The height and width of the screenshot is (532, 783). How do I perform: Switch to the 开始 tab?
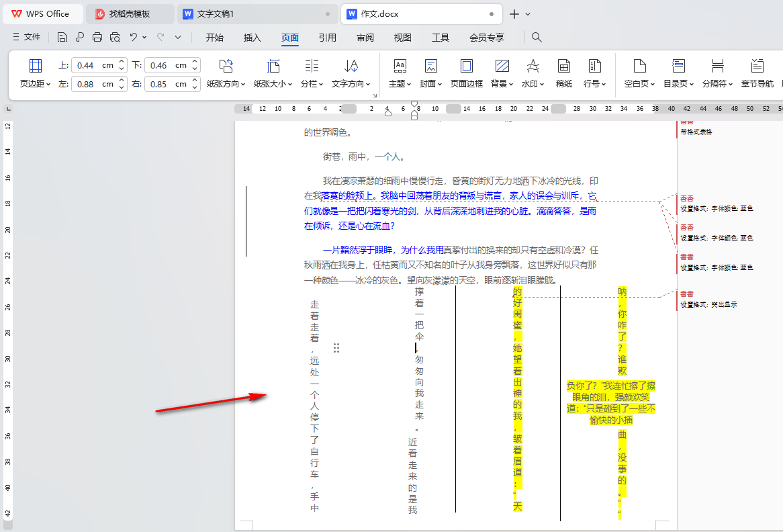tap(215, 38)
